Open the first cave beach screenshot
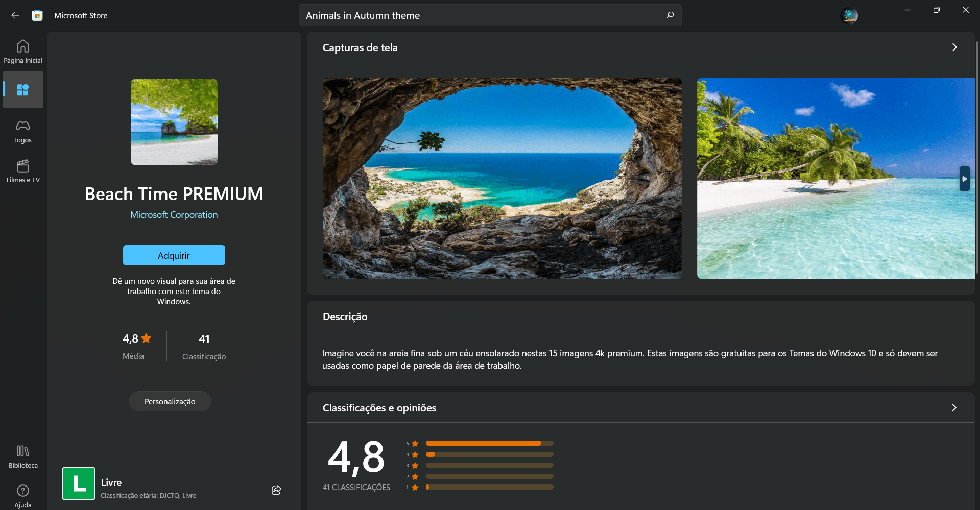980x510 pixels. point(501,178)
